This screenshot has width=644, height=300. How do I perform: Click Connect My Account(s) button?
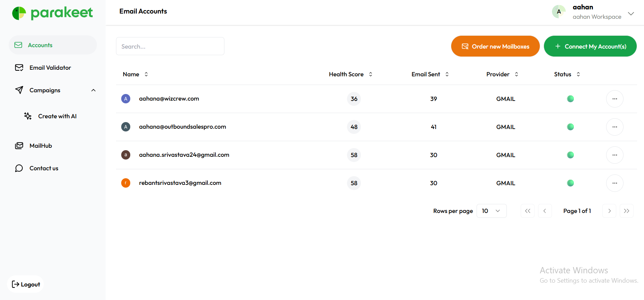(590, 46)
